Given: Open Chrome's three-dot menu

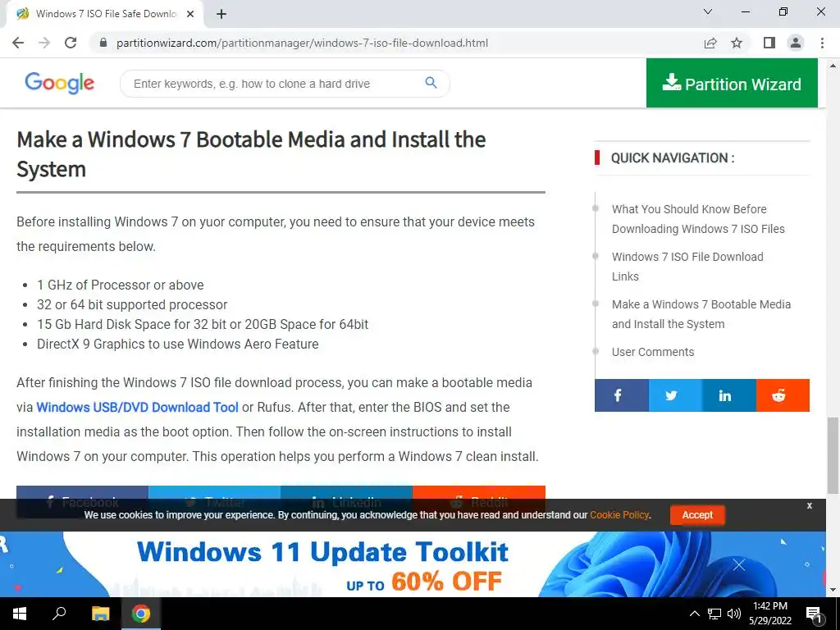Looking at the screenshot, I should click(x=822, y=43).
